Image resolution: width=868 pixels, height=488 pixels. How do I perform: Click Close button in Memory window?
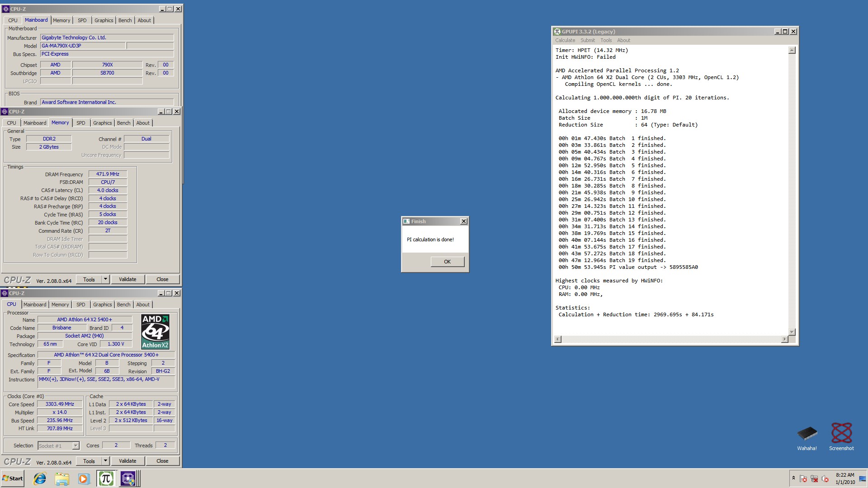tap(162, 279)
